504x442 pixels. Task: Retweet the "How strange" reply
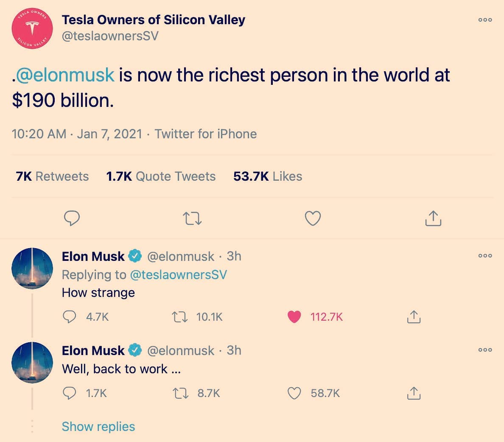[x=180, y=317]
